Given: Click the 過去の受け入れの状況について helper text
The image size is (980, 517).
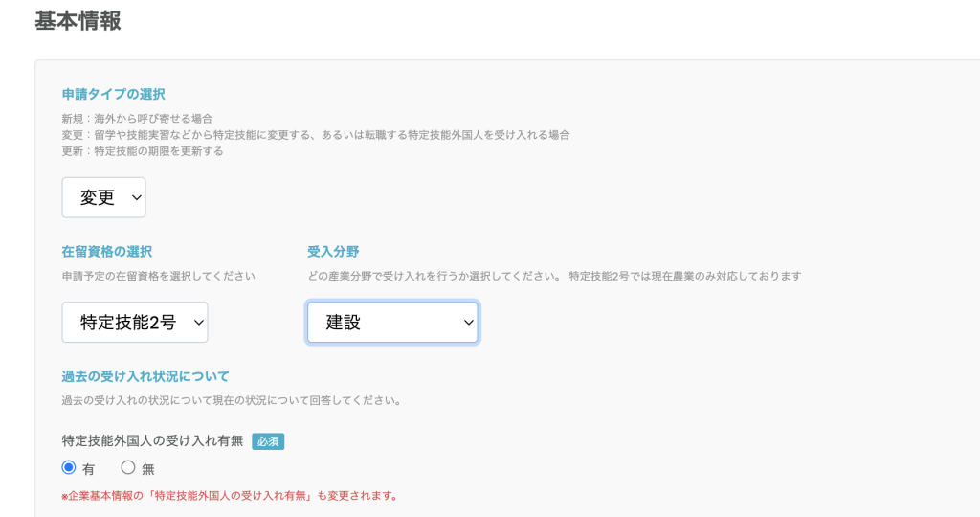Looking at the screenshot, I should [x=231, y=400].
